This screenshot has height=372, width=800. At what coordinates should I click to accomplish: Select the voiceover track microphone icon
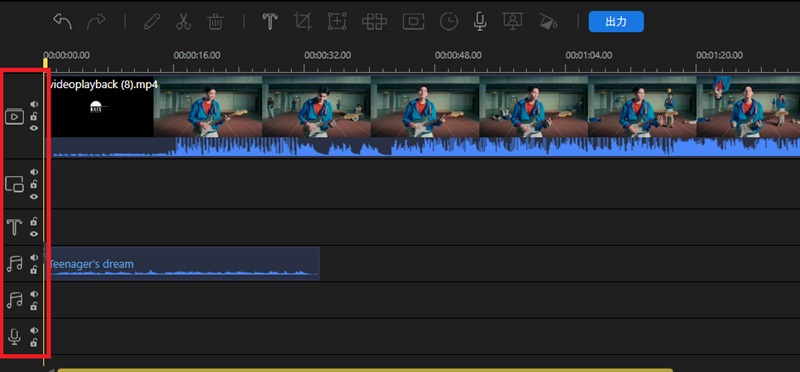click(x=14, y=336)
